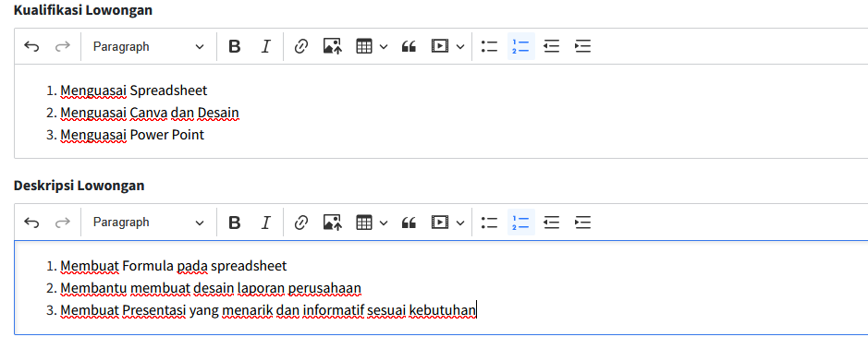
Task: Open Paragraph heading dropdown in Kualifikasi editor
Action: 148,46
